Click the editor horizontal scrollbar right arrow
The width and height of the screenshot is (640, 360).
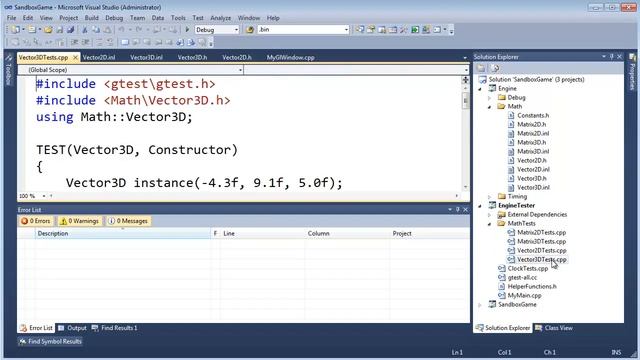pos(457,196)
